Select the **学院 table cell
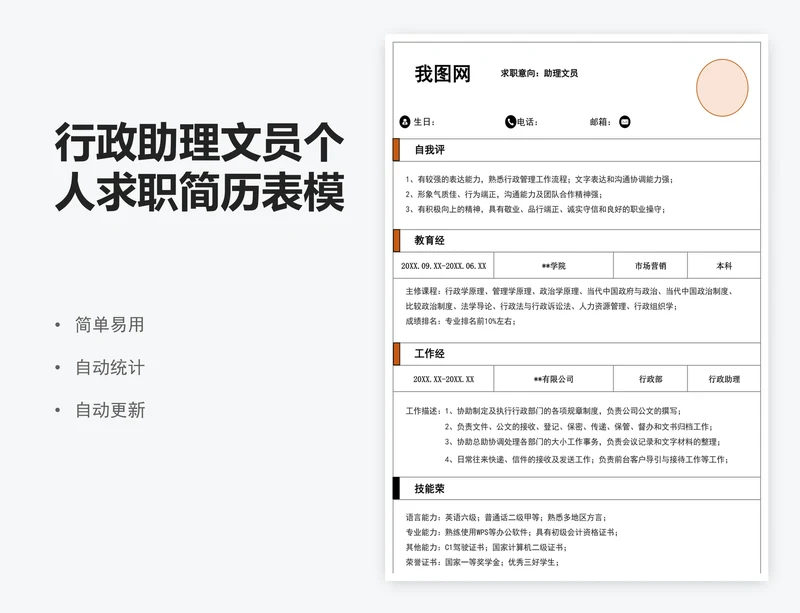This screenshot has width=800, height=613. coord(554,266)
